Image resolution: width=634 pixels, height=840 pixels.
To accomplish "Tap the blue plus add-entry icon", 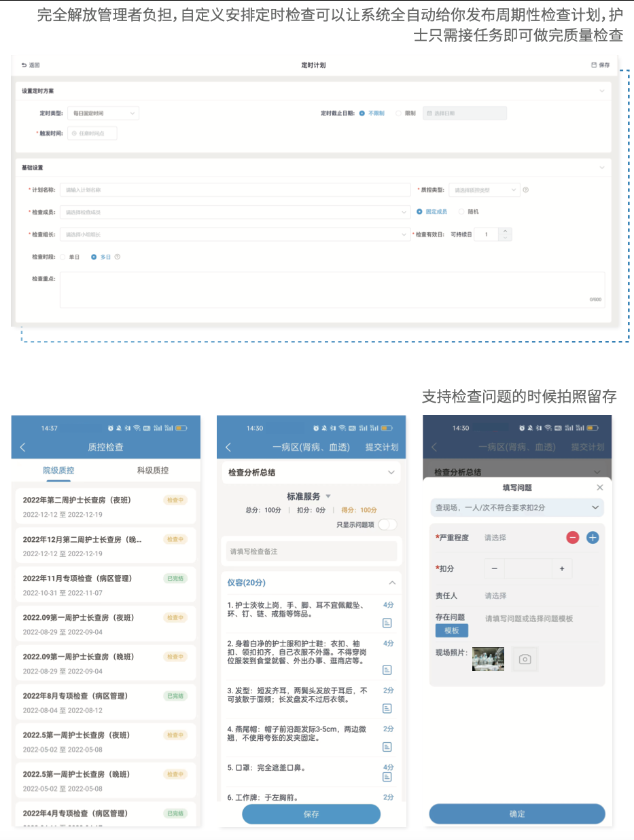I will pos(593,538).
